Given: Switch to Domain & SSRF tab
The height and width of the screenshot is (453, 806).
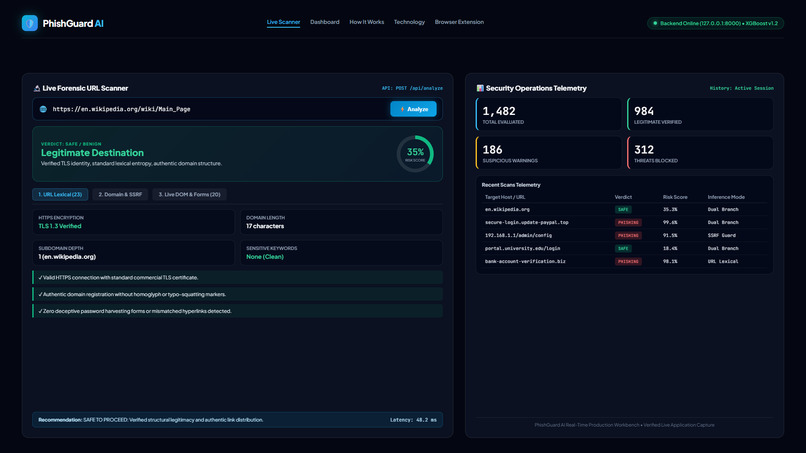Looking at the screenshot, I should coord(120,194).
